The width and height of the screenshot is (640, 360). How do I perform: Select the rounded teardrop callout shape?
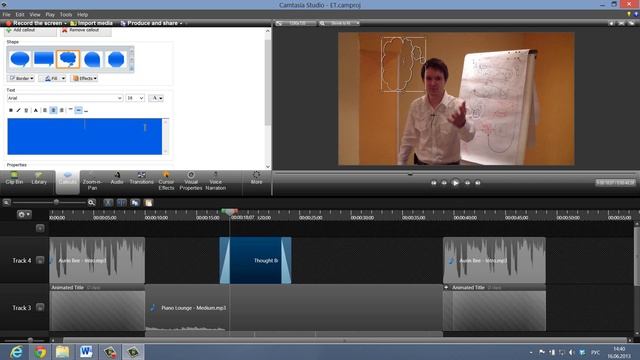(x=92, y=60)
